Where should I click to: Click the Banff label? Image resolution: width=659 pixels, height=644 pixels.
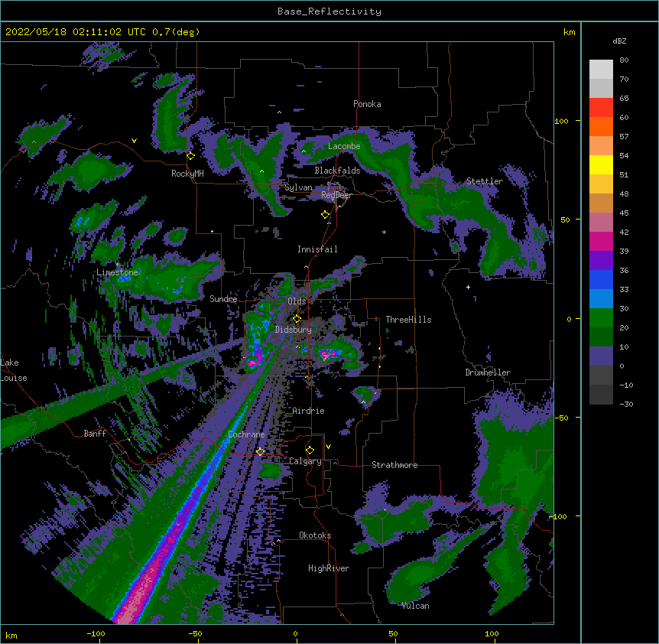pos(95,434)
